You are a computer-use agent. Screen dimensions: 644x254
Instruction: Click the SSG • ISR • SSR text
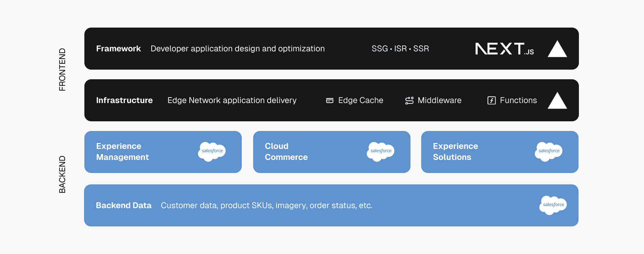pos(400,49)
